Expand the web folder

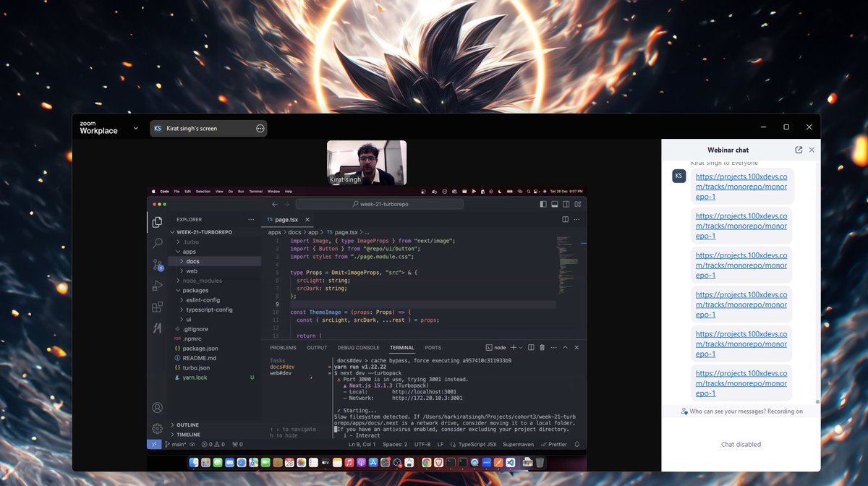[x=181, y=270]
